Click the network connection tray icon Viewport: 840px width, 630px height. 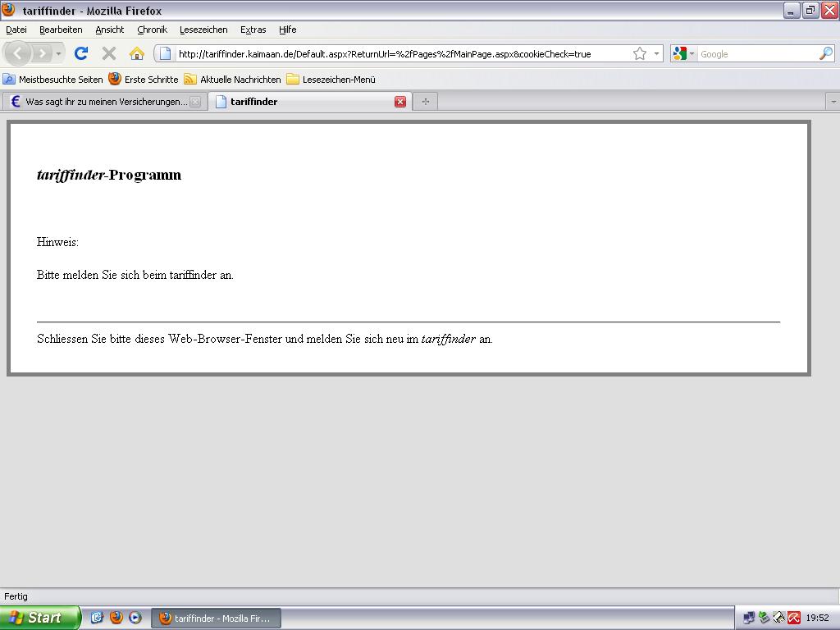click(x=749, y=618)
